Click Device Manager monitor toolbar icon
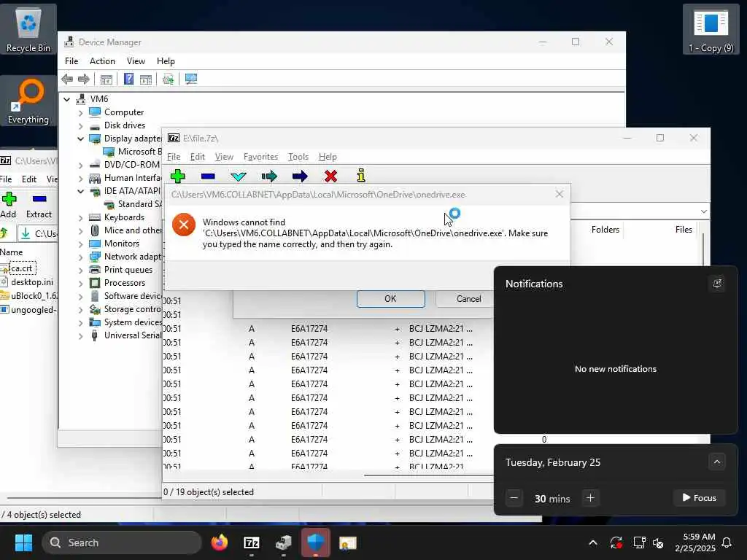Screen dimensions: 747x560 pyautogui.click(x=191, y=79)
